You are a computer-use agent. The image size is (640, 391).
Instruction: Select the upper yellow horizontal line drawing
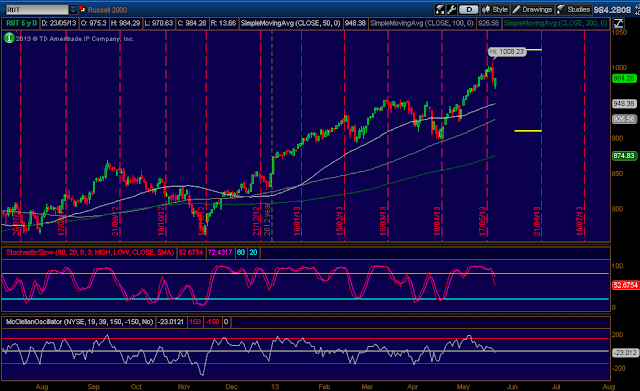534,50
